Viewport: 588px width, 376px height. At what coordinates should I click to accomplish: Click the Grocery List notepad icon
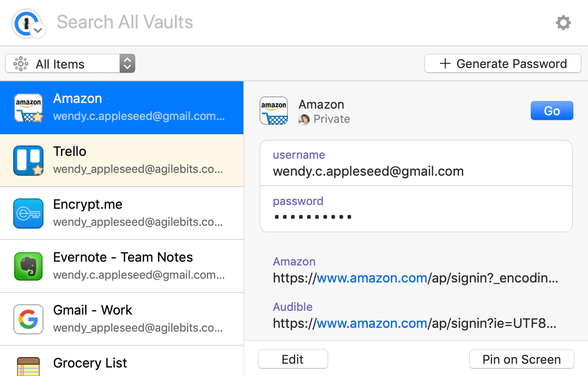pos(28,366)
